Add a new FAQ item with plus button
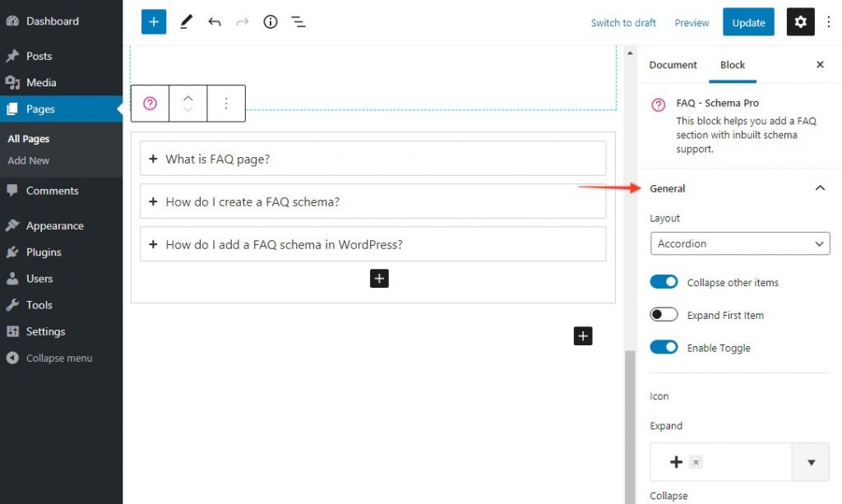Image resolution: width=842 pixels, height=504 pixels. (x=379, y=279)
